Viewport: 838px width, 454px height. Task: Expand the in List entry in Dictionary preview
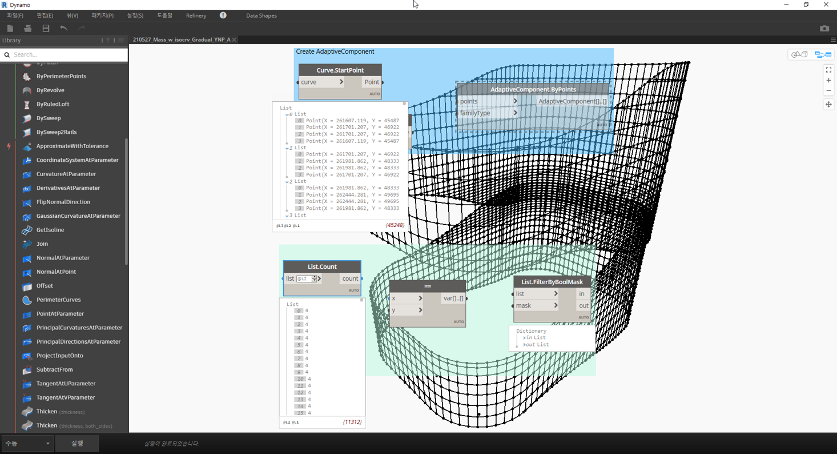(x=525, y=337)
